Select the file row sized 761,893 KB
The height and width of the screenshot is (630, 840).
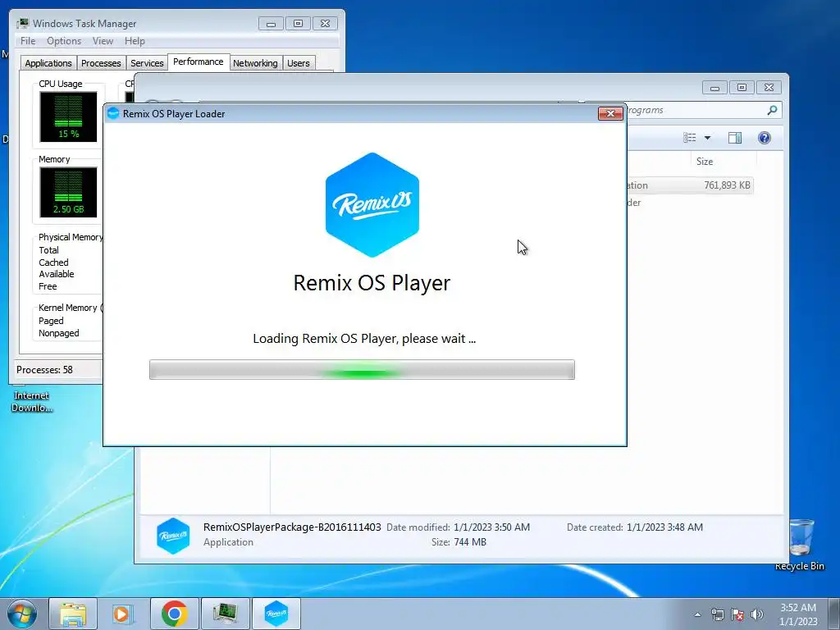coord(689,185)
